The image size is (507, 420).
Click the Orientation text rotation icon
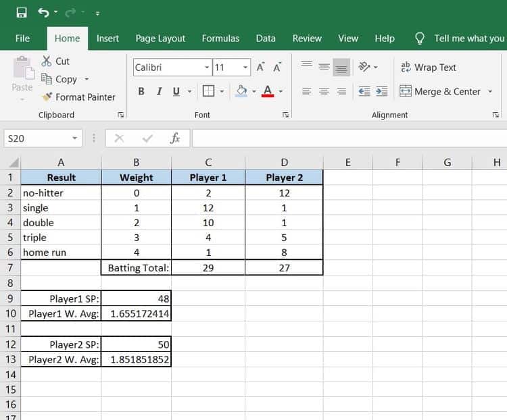click(364, 67)
